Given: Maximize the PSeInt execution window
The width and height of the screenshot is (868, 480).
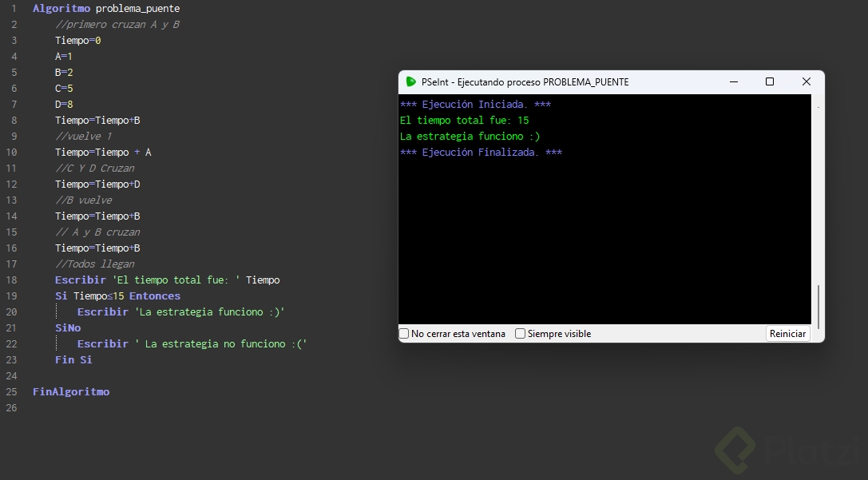Looking at the screenshot, I should coord(770,82).
